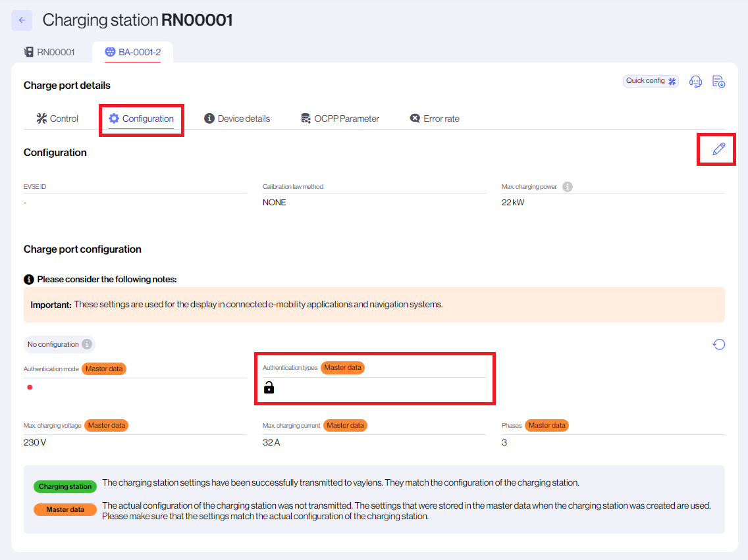Click the open padlock authentication icon

point(269,388)
